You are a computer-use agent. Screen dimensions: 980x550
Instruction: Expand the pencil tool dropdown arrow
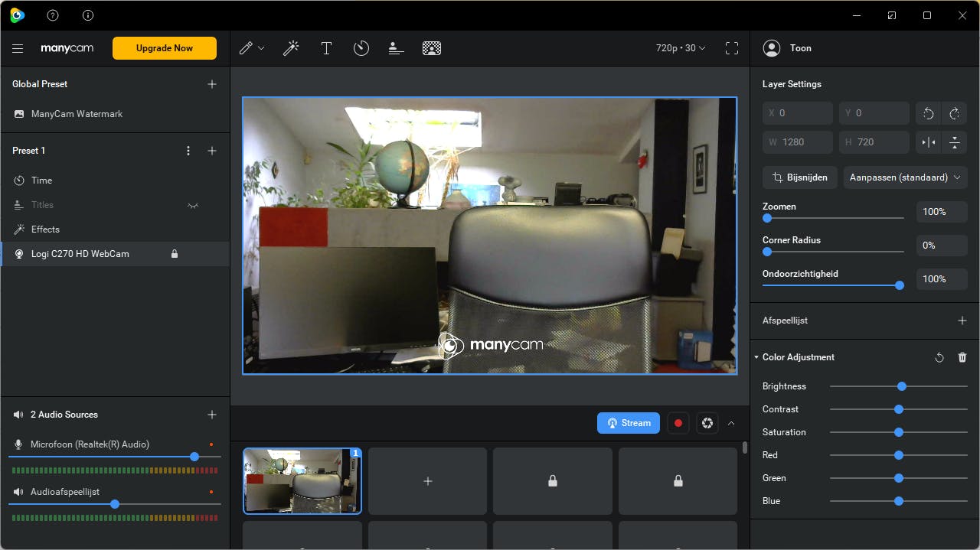pos(261,48)
